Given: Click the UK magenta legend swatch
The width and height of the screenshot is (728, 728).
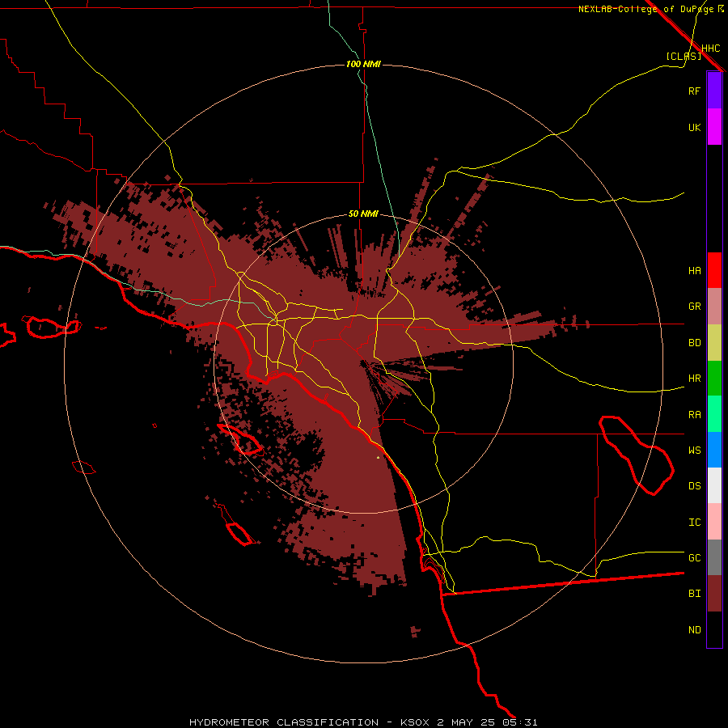Looking at the screenshot, I should tap(714, 127).
